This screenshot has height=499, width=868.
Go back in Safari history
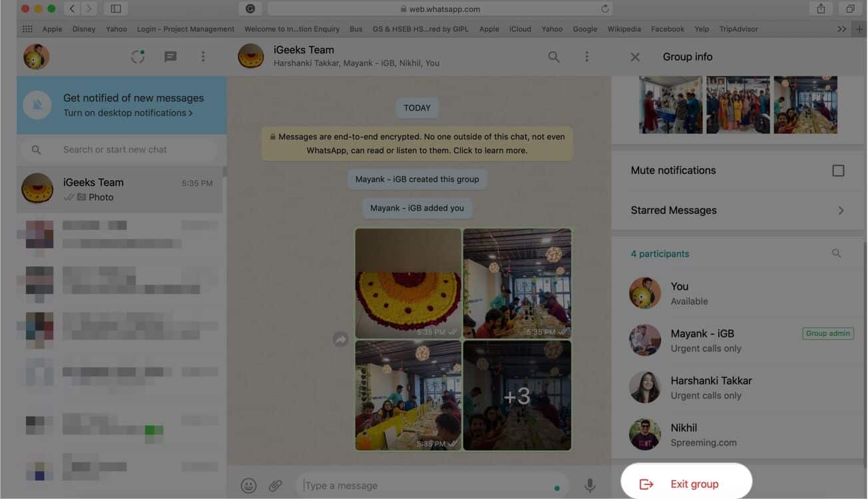pos(72,9)
